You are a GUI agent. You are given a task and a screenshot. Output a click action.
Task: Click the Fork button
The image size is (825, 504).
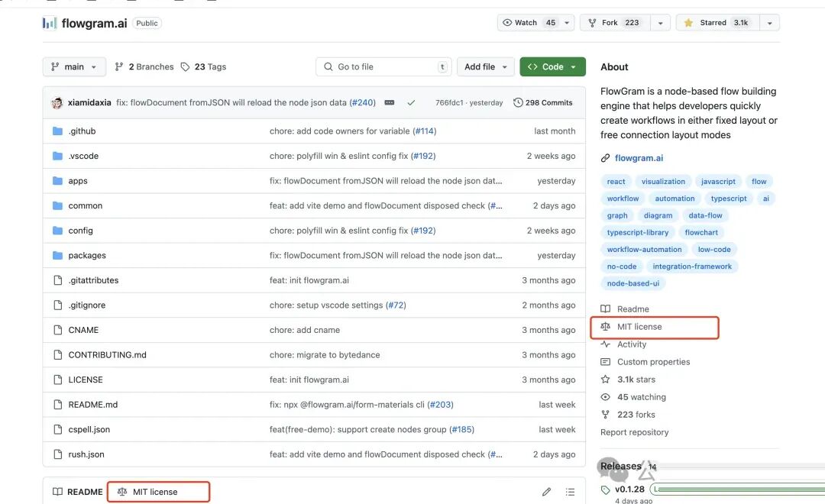tap(615, 23)
